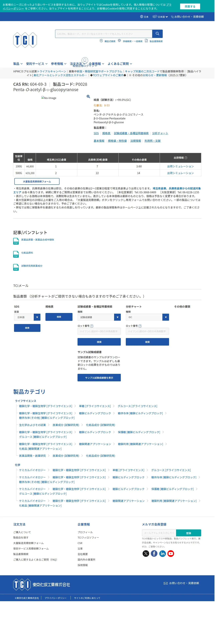The height and width of the screenshot is (644, 217).
Task: Open advanced/batch search (詳細検索・一括検索)
Action: [130, 41]
